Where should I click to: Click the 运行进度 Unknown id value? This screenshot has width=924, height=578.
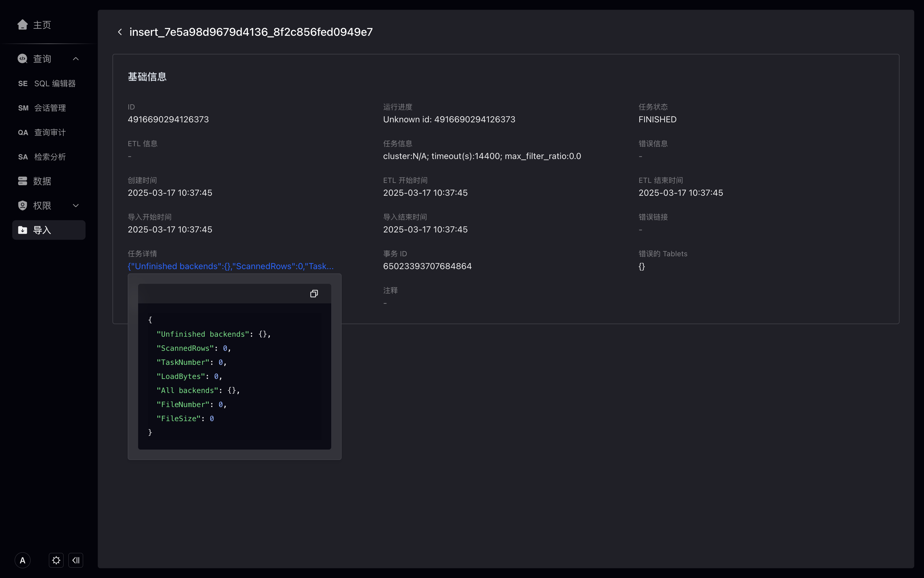coord(449,119)
